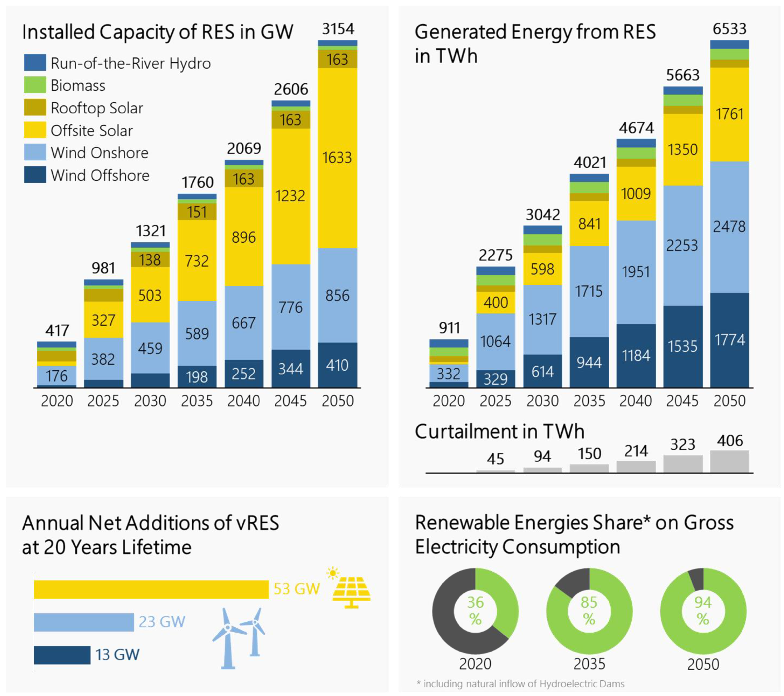Screen dimensions: 784x696
Task: Click the Wind Offshore legend swatch
Action: pos(35,175)
